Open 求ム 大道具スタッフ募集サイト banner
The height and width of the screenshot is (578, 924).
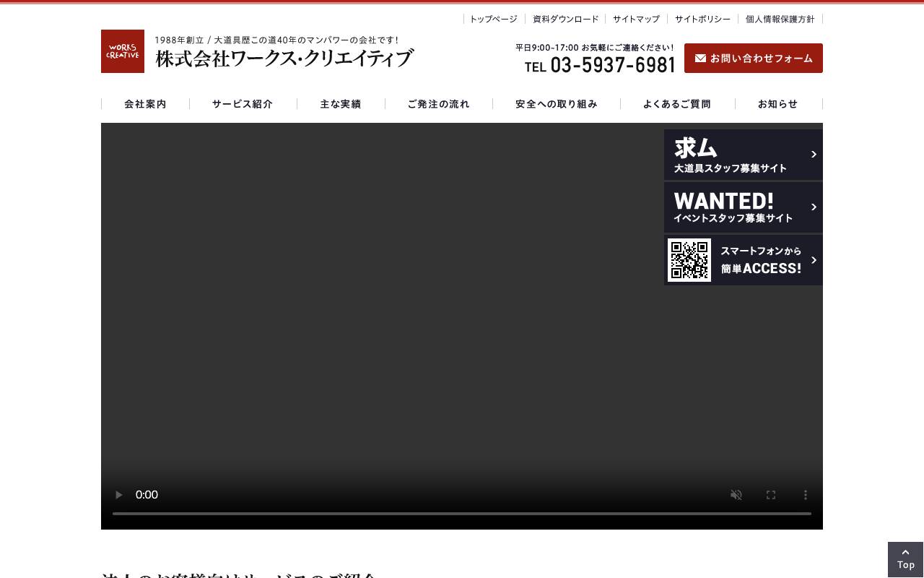744,155
